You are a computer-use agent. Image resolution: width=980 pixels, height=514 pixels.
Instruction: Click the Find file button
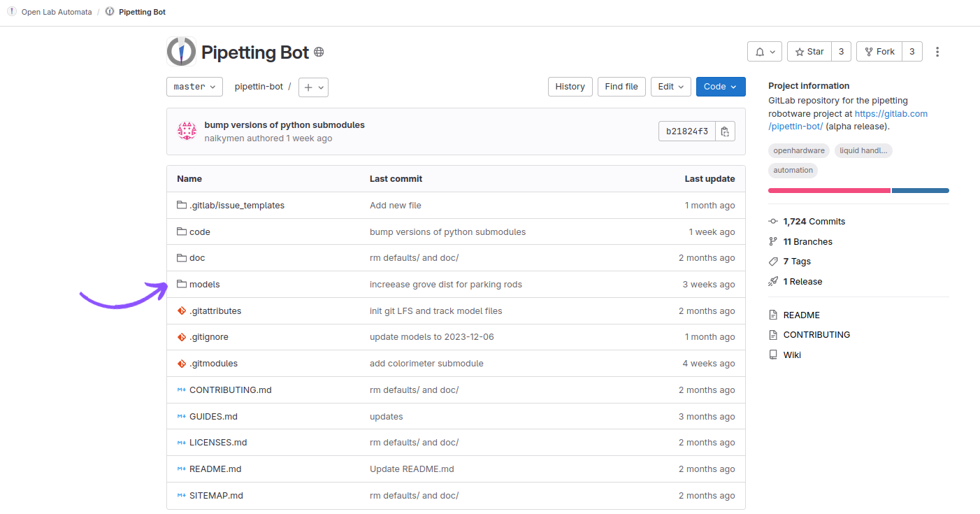tap(621, 87)
